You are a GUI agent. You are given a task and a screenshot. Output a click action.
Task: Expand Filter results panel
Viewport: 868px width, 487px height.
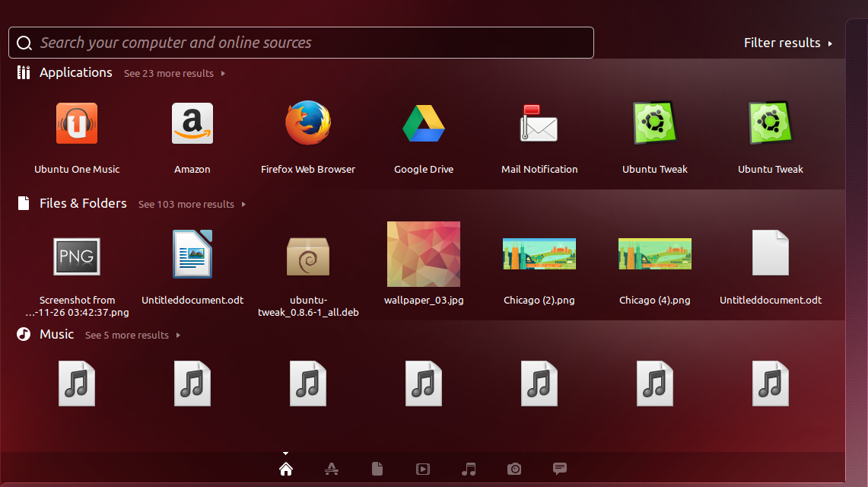[x=788, y=43]
